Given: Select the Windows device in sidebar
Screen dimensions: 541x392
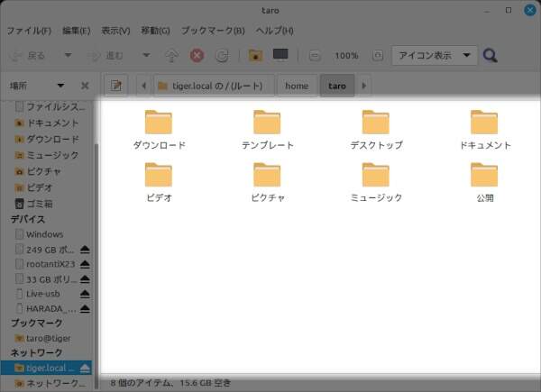Looking at the screenshot, I should point(39,234).
